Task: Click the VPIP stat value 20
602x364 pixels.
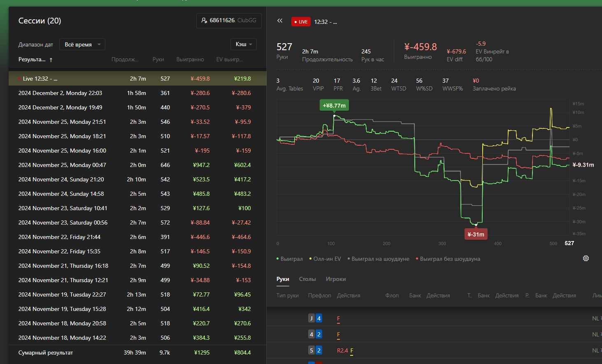Action: click(x=316, y=81)
